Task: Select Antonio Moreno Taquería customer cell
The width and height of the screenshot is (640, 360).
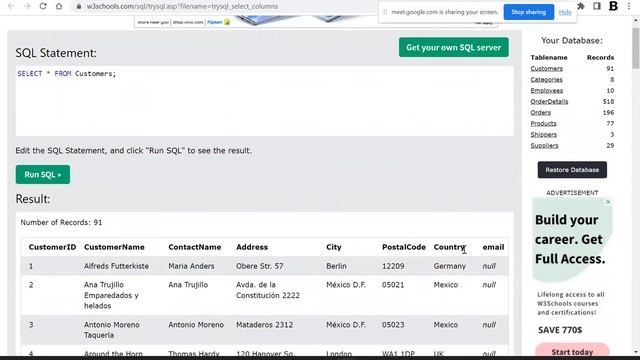Action: [112, 330]
